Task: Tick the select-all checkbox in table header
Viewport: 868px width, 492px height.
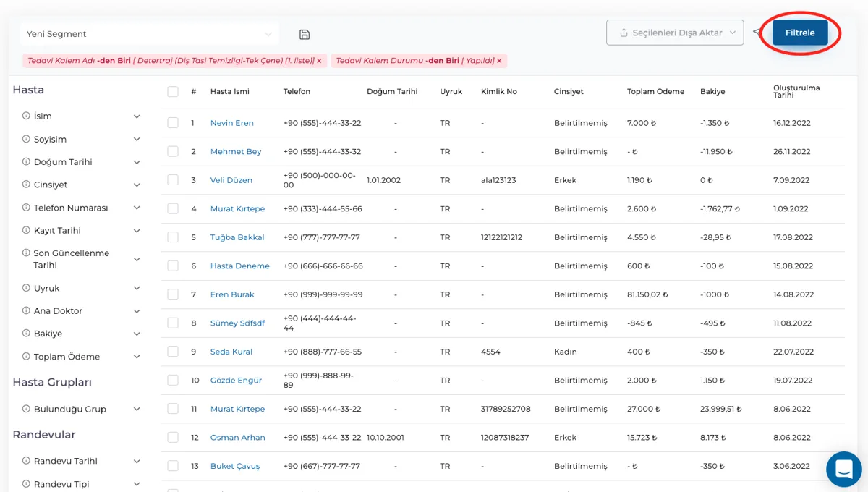Action: pyautogui.click(x=172, y=92)
